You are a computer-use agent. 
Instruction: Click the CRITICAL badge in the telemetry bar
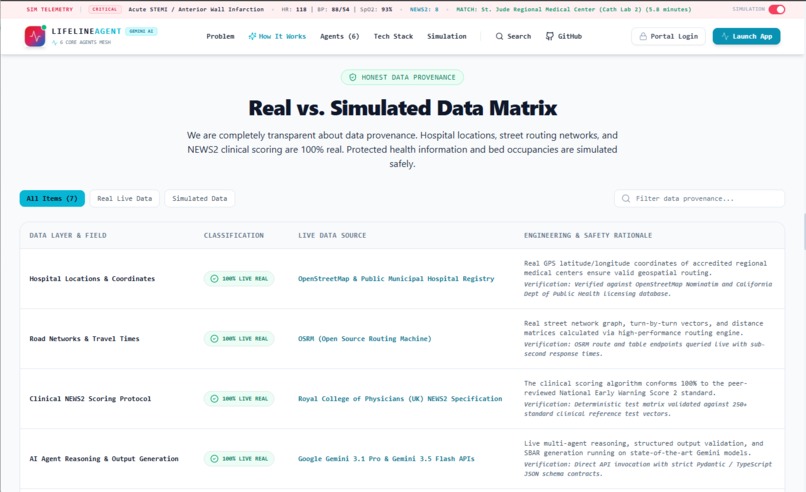coord(105,9)
